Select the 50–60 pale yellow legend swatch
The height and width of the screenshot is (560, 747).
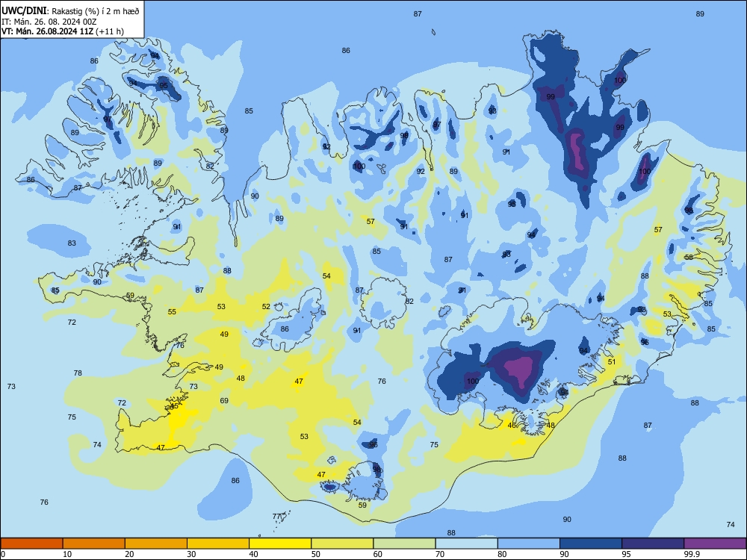pos(343,544)
